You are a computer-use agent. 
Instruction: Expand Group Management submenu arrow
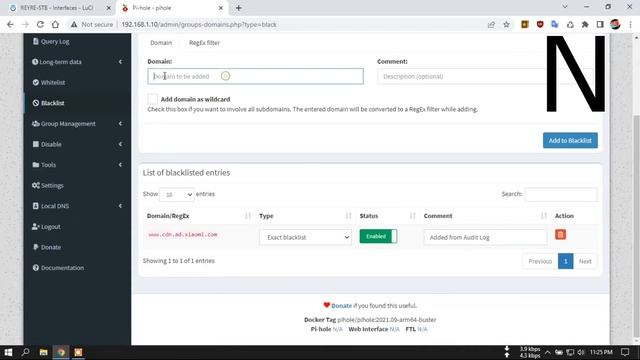[x=120, y=123]
